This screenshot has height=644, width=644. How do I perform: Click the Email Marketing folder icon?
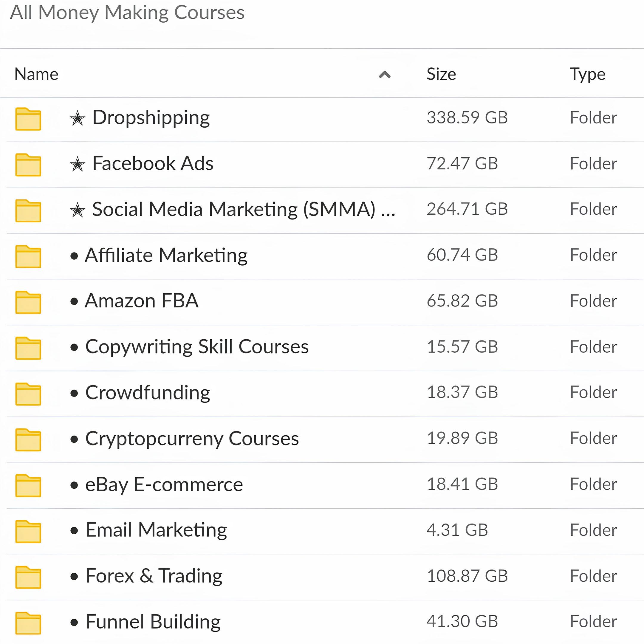[28, 531]
